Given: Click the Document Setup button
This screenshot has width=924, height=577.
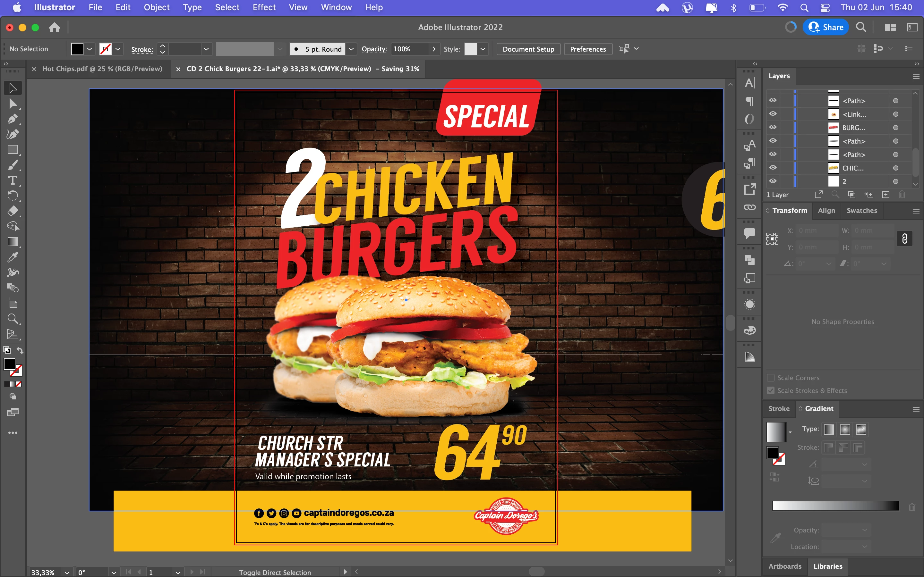Looking at the screenshot, I should click(528, 49).
